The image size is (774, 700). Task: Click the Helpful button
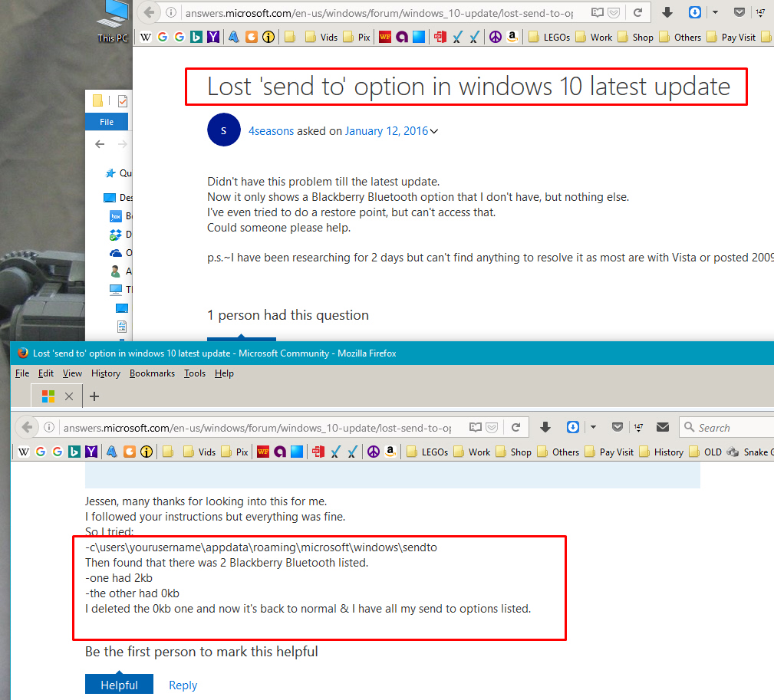[119, 685]
